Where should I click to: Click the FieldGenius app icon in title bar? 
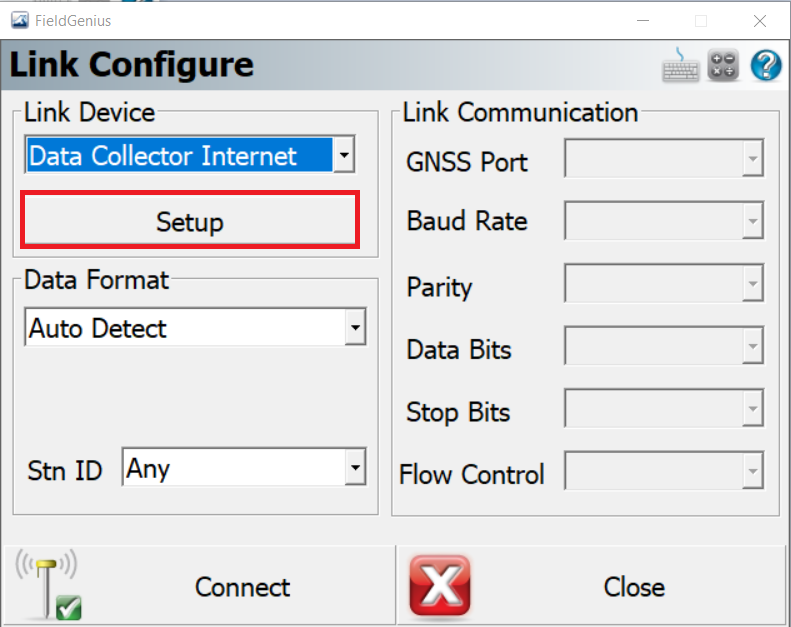(x=20, y=21)
